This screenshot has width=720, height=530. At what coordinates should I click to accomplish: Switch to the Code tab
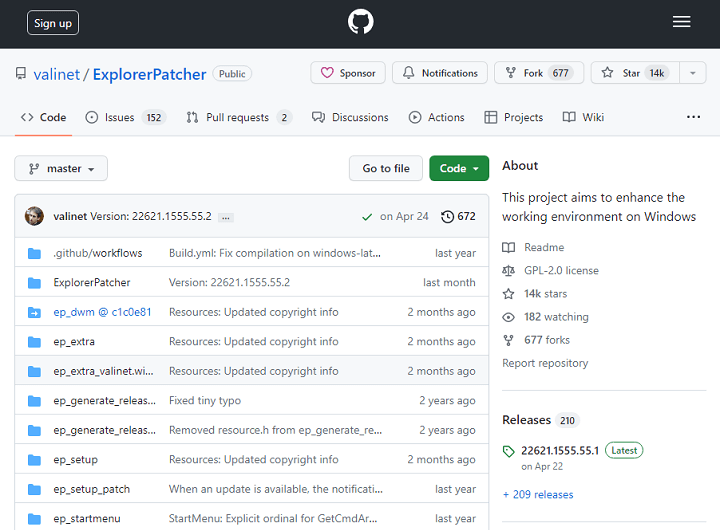[43, 118]
